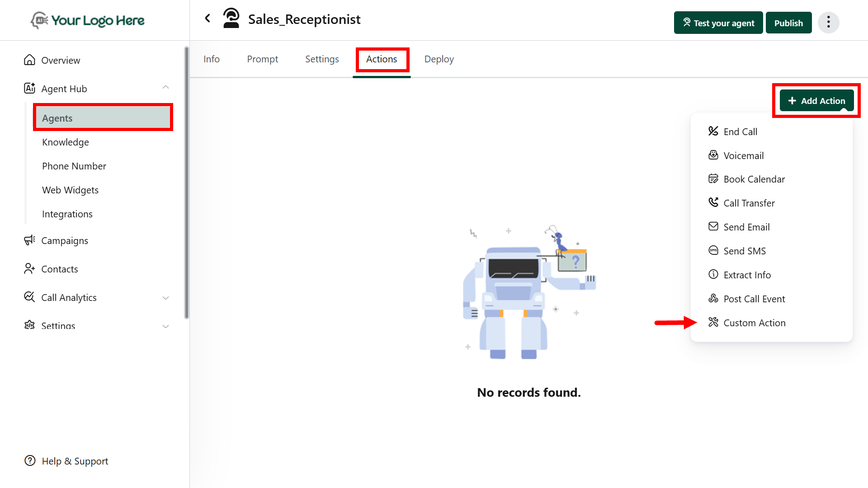This screenshot has width=868, height=488.
Task: Click the sidebar vertical scrollbar
Action: (x=186, y=183)
